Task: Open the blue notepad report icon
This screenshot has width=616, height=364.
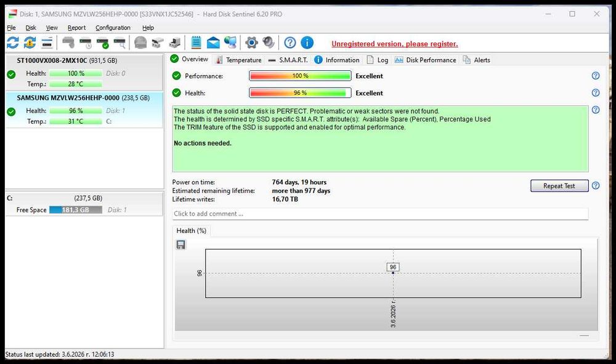Action: 196,42
